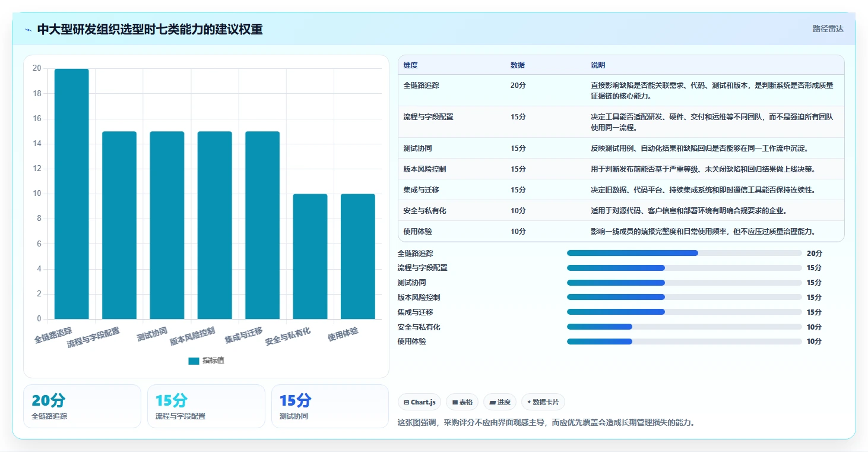Click the 安全与私有化 progress bar
This screenshot has width=868, height=452.
[684, 327]
